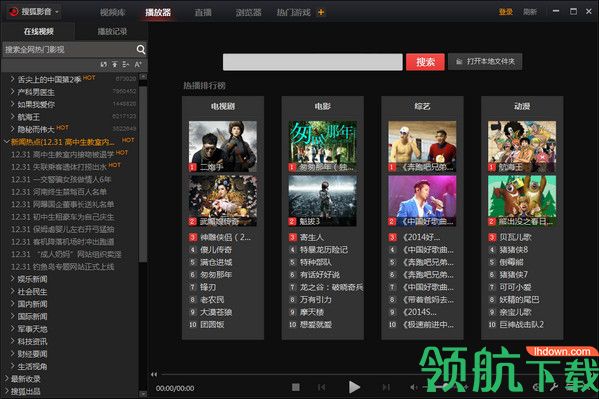Click 万有引力 in movie ranking
The width and height of the screenshot is (599, 399).
[316, 300]
